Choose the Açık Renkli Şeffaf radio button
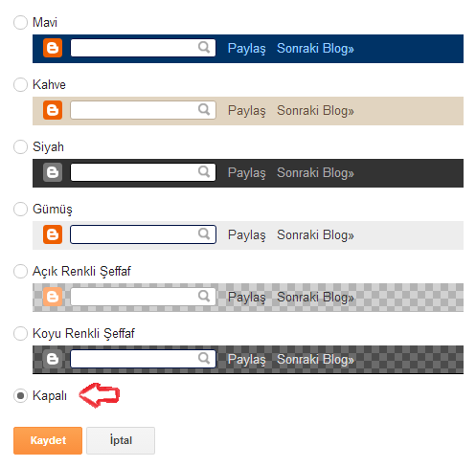 (x=20, y=272)
